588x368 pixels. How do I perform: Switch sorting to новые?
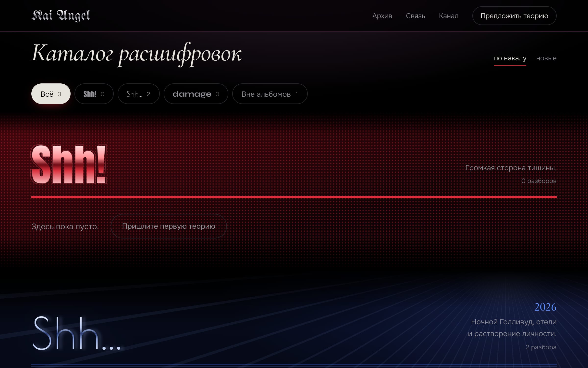pyautogui.click(x=546, y=58)
